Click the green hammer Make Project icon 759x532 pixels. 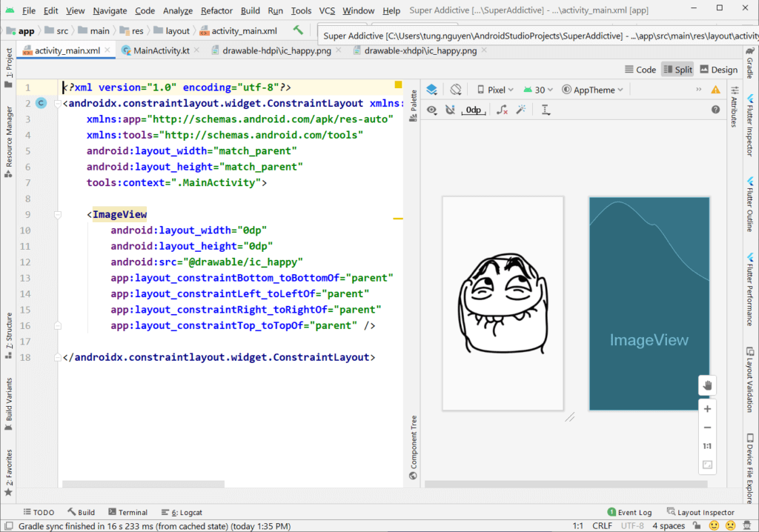pos(298,30)
